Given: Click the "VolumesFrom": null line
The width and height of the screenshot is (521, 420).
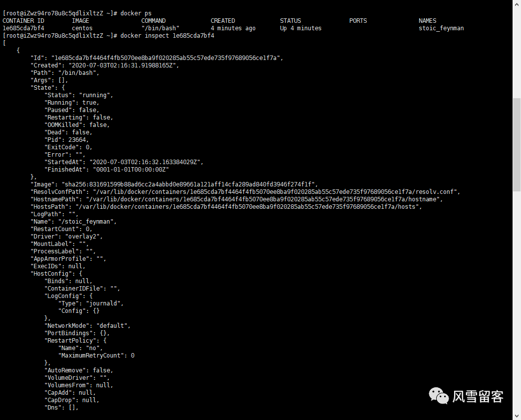Looking at the screenshot, I should pyautogui.click(x=79, y=385).
